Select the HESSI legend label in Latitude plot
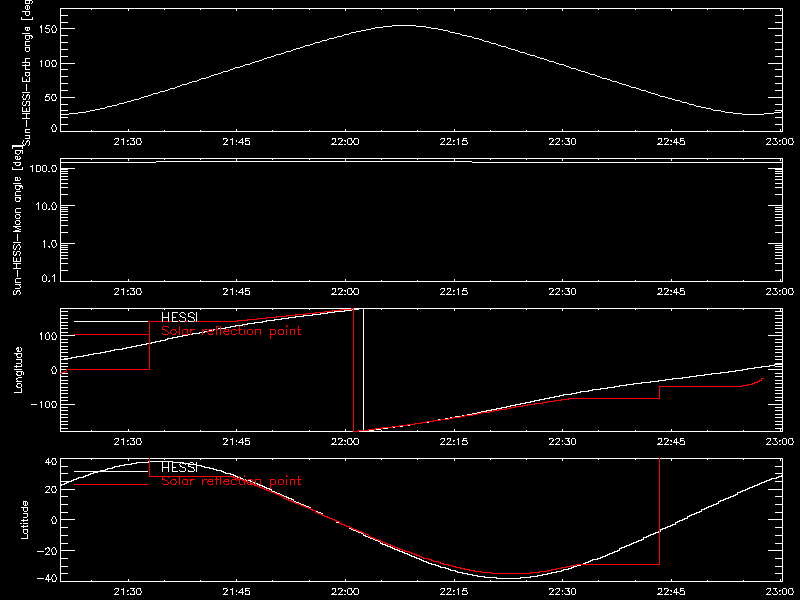800x600 pixels. 179,467
